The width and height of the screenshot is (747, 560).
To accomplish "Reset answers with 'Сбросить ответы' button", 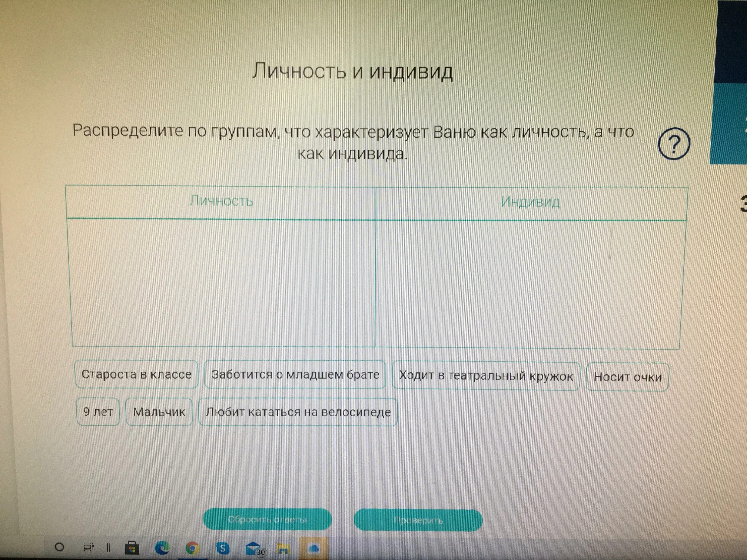I will (267, 519).
